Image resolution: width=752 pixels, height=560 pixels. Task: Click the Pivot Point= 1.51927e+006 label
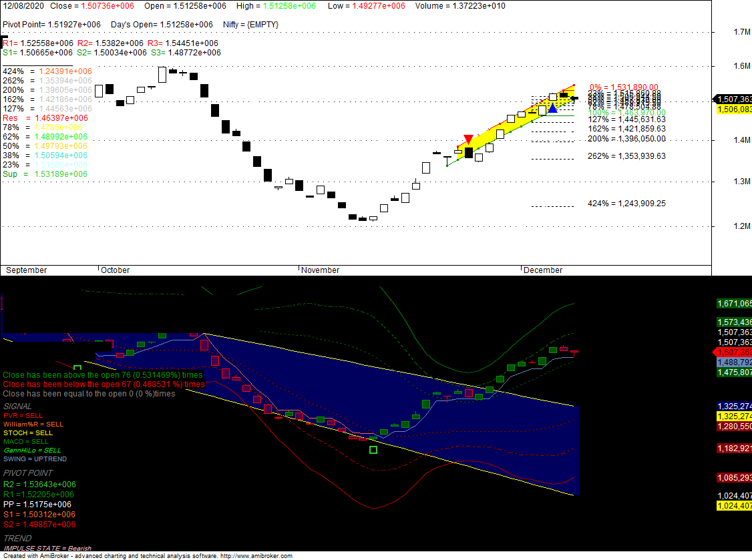(x=52, y=25)
